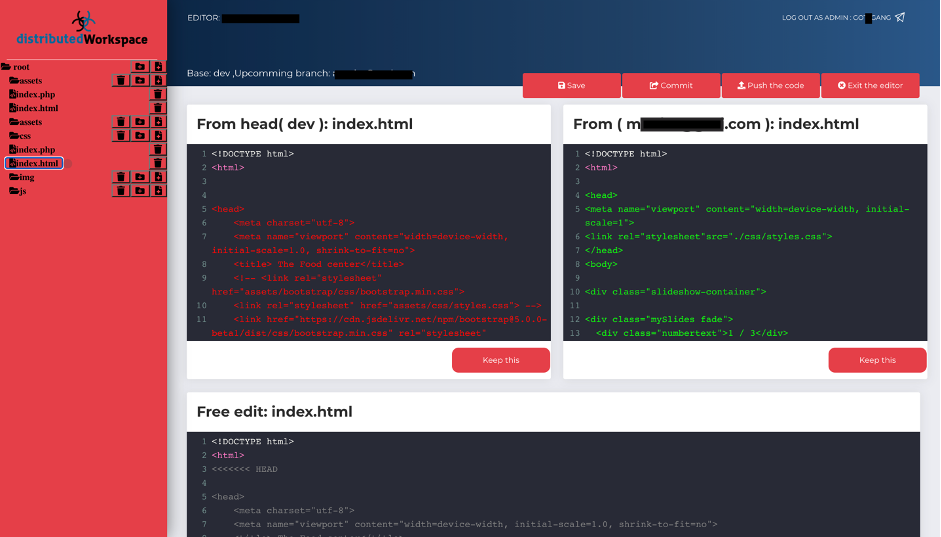Click the distributedWorkspace logo

[82, 29]
